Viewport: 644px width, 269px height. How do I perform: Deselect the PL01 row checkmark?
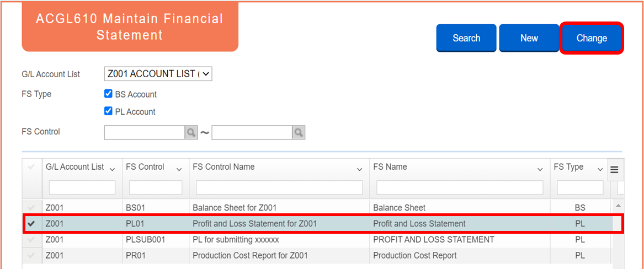coord(31,224)
